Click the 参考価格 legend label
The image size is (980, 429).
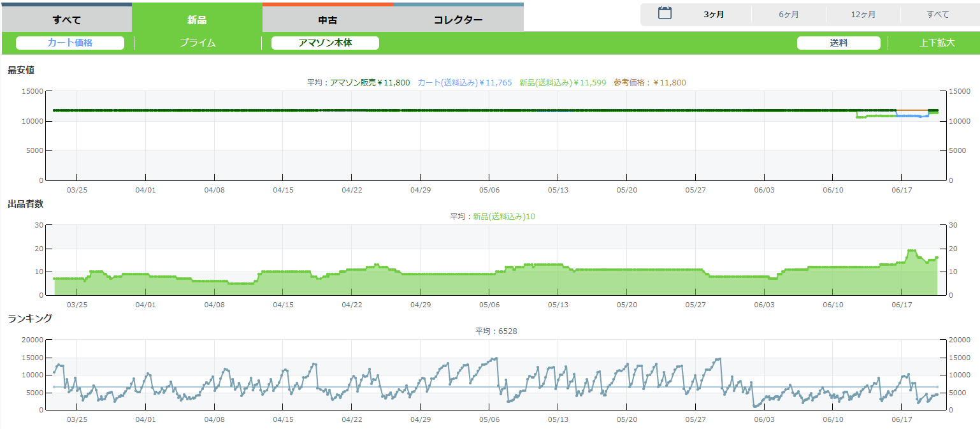tap(650, 83)
